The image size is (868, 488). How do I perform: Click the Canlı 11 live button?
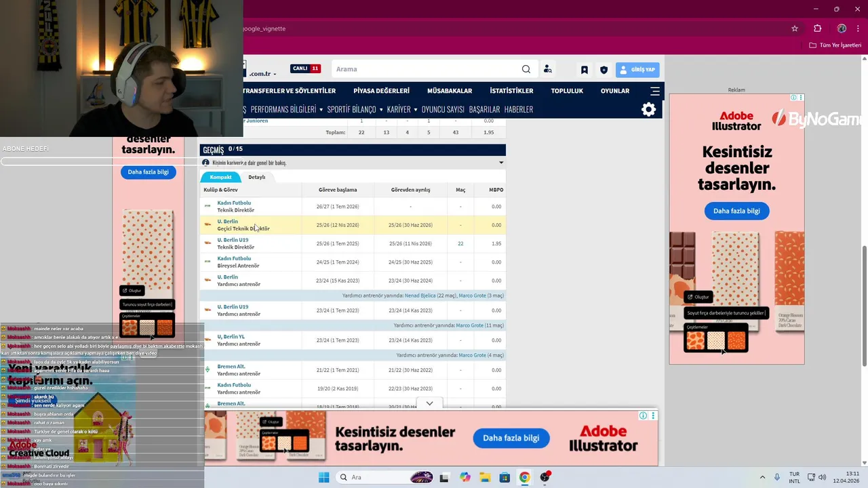point(305,68)
